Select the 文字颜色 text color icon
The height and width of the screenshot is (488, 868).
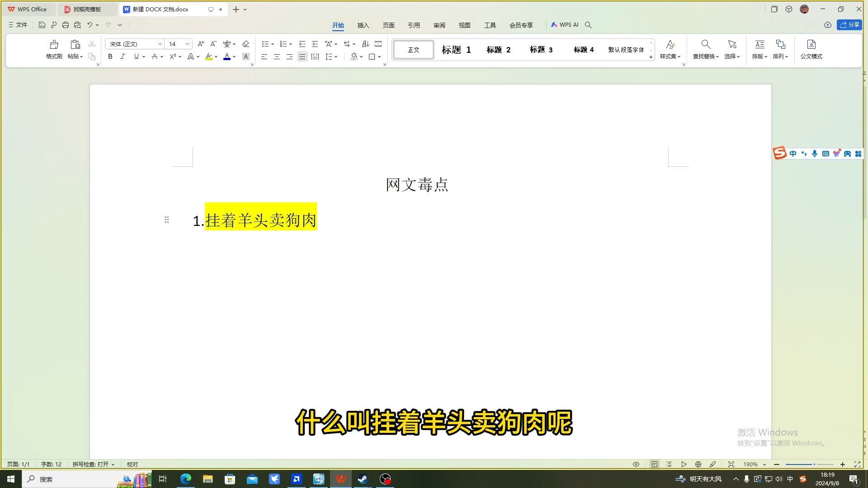tap(227, 56)
